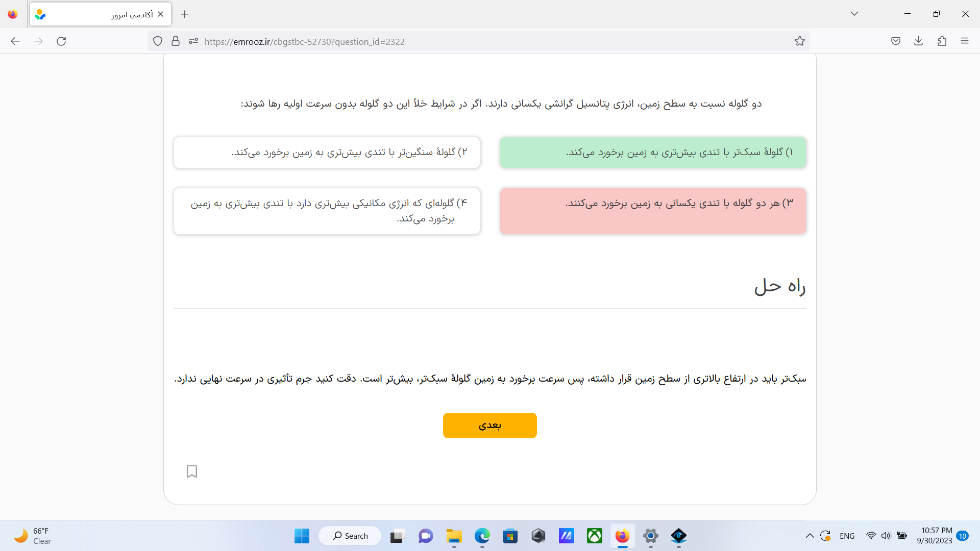Open a new browser tab
Viewport: 980px width, 551px height.
pos(185,14)
